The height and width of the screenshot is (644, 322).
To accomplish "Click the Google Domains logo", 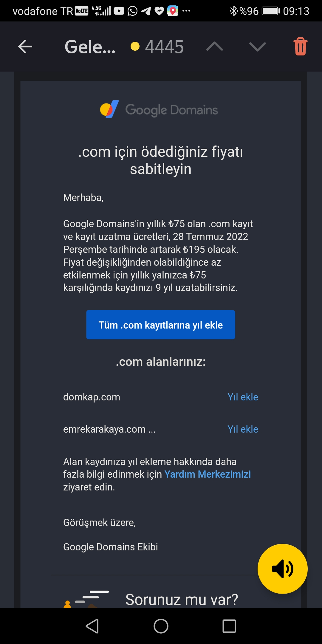I will click(159, 109).
